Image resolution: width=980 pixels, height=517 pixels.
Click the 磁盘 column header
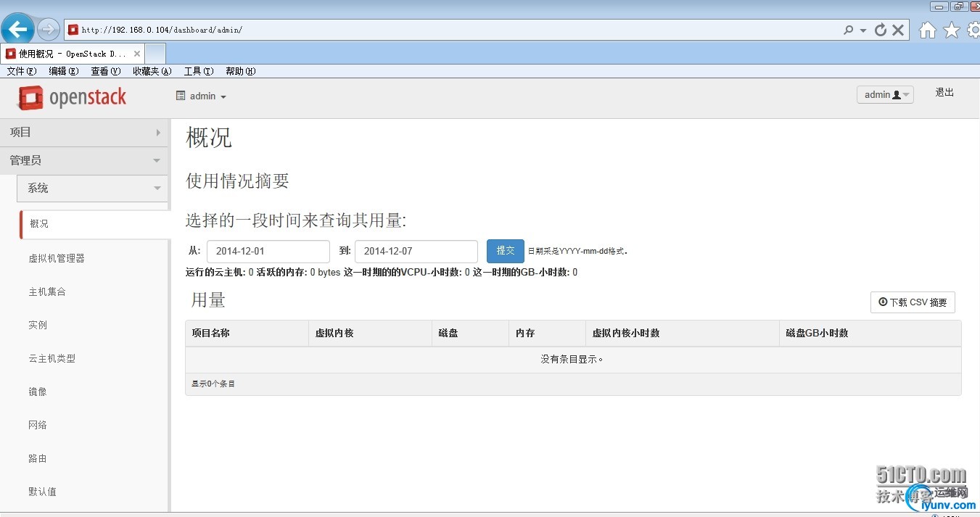pyautogui.click(x=470, y=334)
